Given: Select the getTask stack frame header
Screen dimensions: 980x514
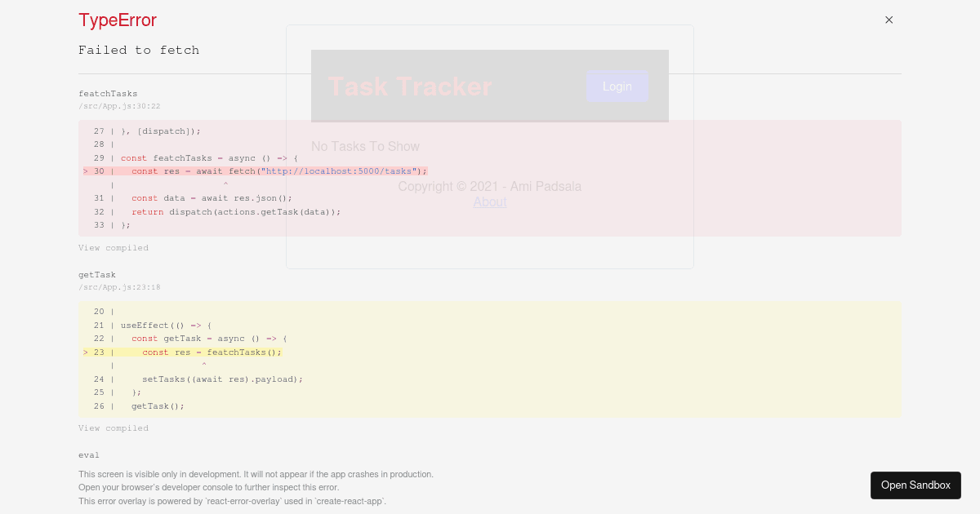Looking at the screenshot, I should tap(97, 274).
